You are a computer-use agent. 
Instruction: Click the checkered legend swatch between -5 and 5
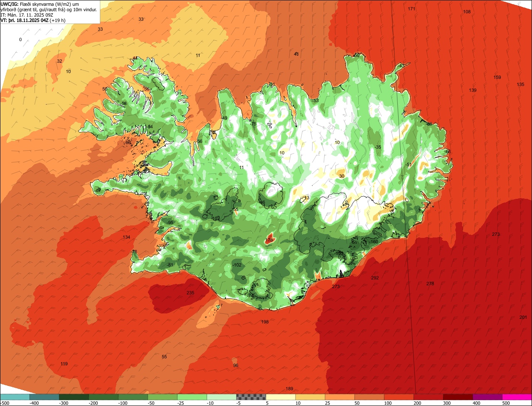tap(251, 397)
